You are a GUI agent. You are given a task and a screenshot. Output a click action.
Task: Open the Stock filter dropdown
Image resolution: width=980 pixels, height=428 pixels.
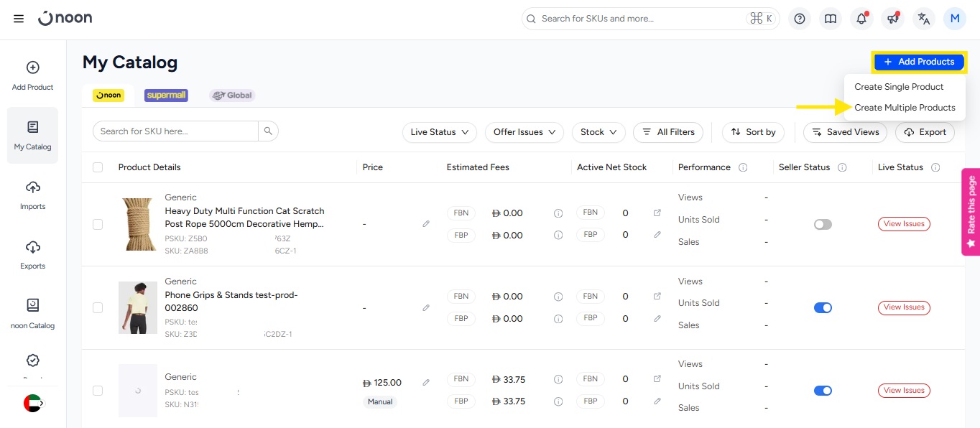coord(598,132)
